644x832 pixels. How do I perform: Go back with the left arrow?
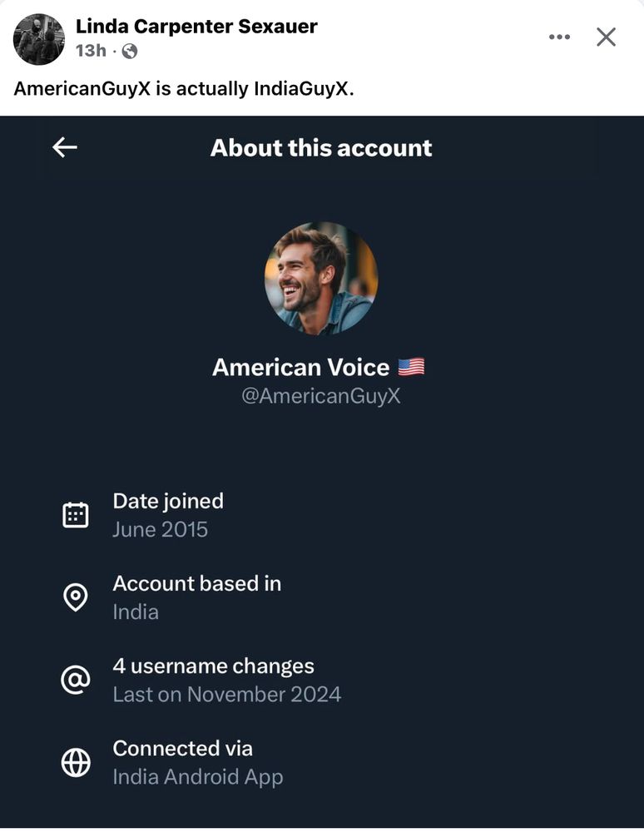click(65, 147)
